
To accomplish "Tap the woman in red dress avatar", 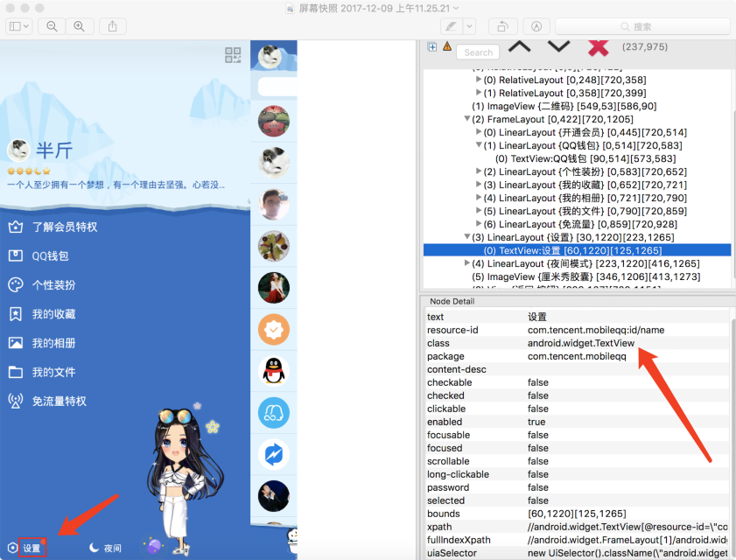I will pos(274,288).
